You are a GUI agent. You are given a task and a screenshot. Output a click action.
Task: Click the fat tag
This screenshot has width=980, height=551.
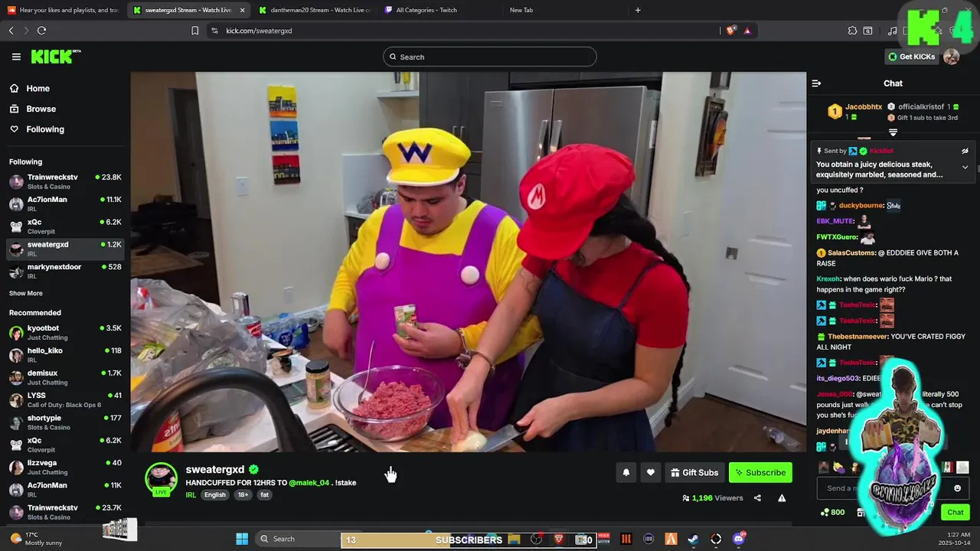tap(264, 495)
